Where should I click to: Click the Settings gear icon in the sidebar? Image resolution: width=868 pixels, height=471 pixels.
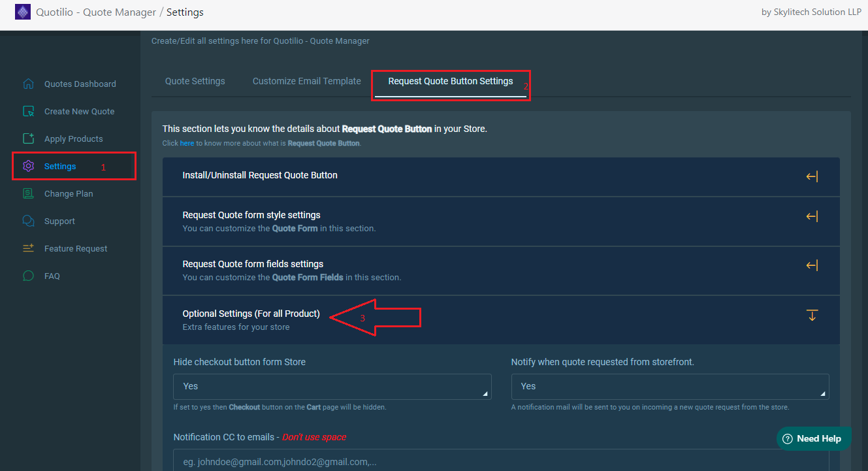point(28,166)
